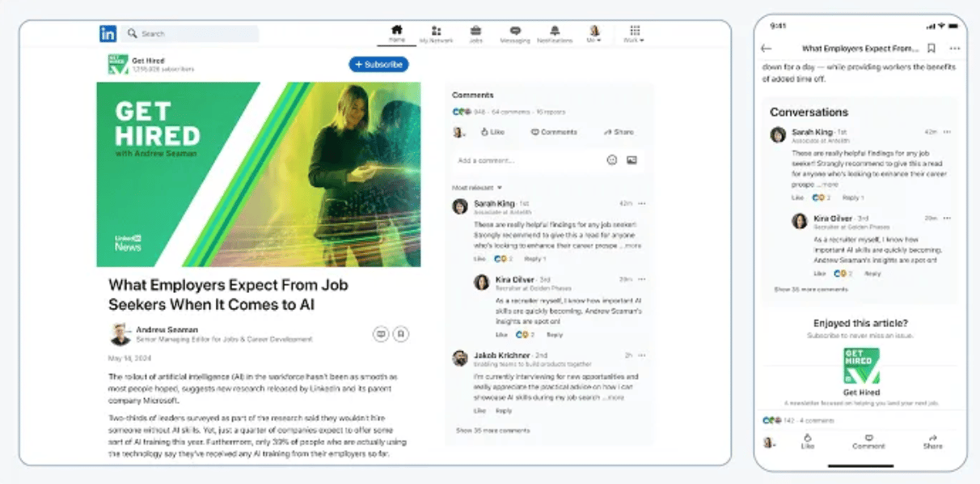The width and height of the screenshot is (980, 484).
Task: Reply to Sarah King's desktop comment
Action: pos(533,259)
